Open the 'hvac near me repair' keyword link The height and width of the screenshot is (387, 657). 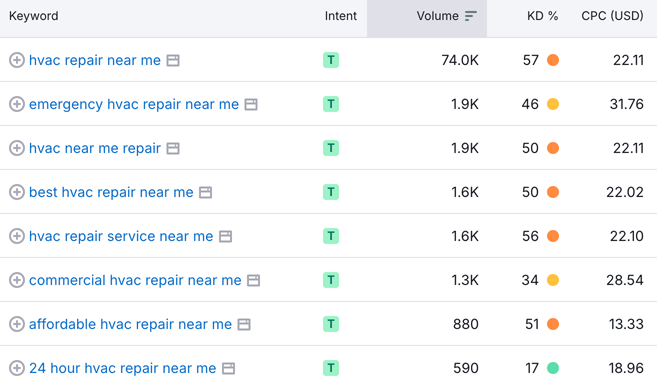pyautogui.click(x=95, y=148)
